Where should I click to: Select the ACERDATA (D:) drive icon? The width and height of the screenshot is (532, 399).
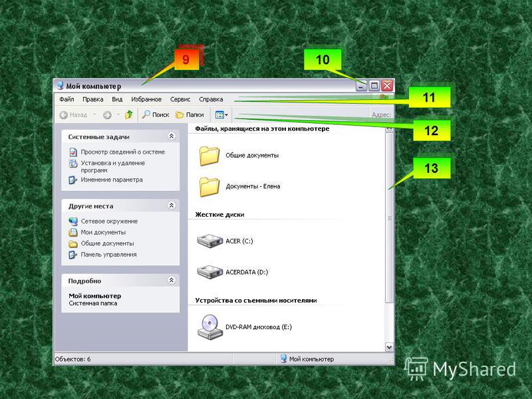[x=210, y=272]
